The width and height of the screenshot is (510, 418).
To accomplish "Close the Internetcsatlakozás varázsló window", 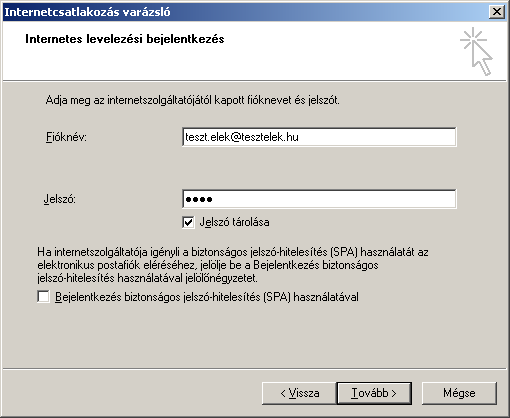I will tap(496, 12).
